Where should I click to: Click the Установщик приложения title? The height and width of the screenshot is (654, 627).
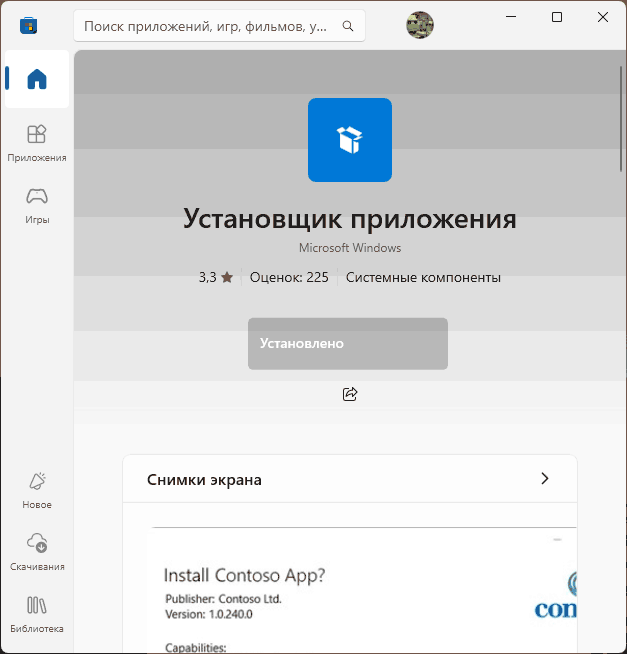pyautogui.click(x=350, y=218)
